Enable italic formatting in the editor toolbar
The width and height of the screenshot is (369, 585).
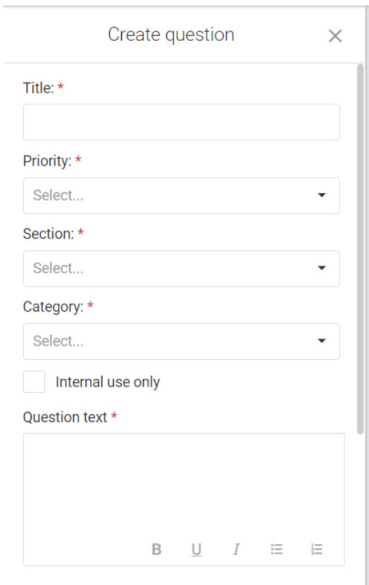[236, 549]
